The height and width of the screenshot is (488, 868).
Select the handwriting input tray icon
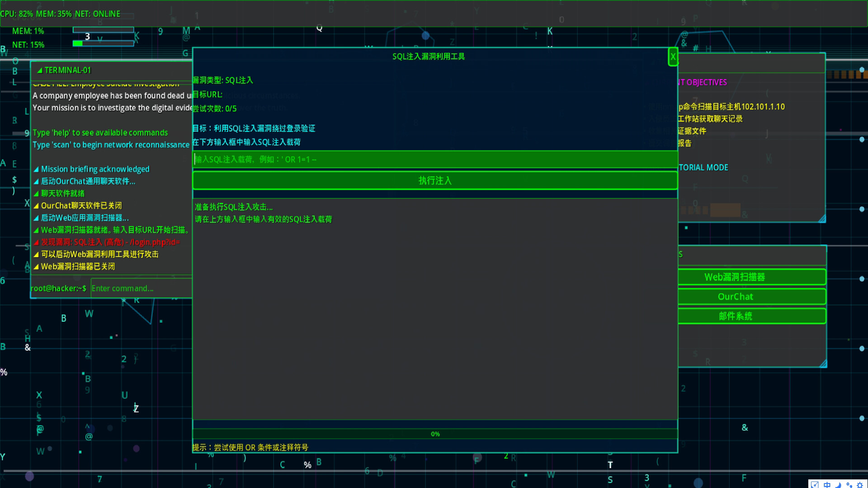(814, 484)
